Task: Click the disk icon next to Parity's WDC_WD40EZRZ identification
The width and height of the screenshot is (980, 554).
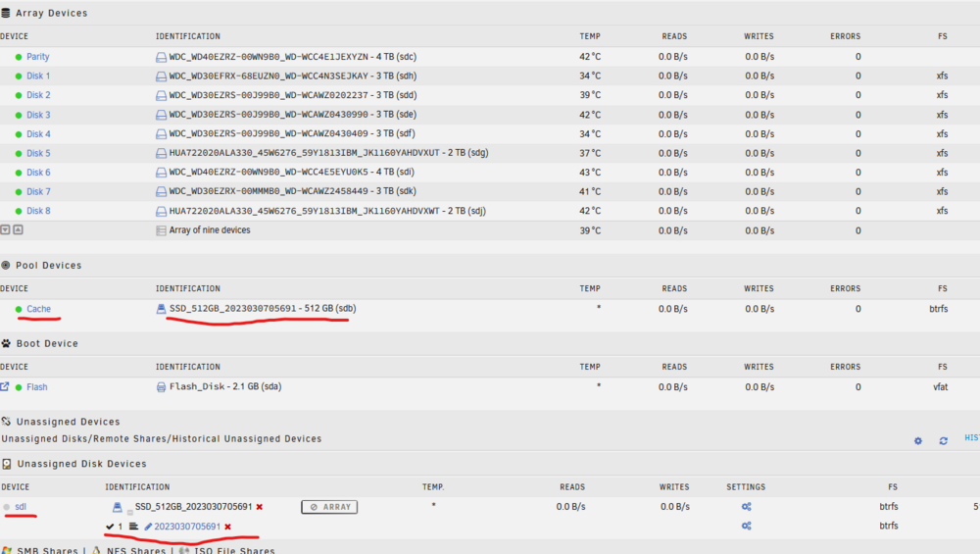Action: 161,57
